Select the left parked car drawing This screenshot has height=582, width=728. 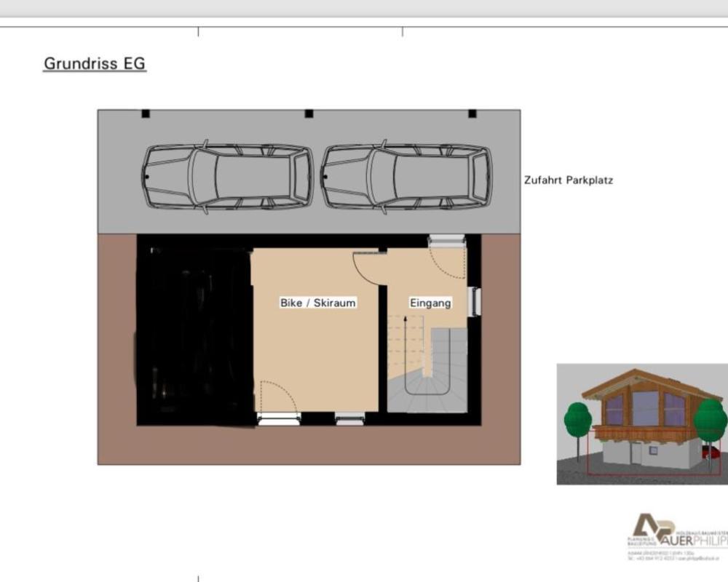pos(227,177)
